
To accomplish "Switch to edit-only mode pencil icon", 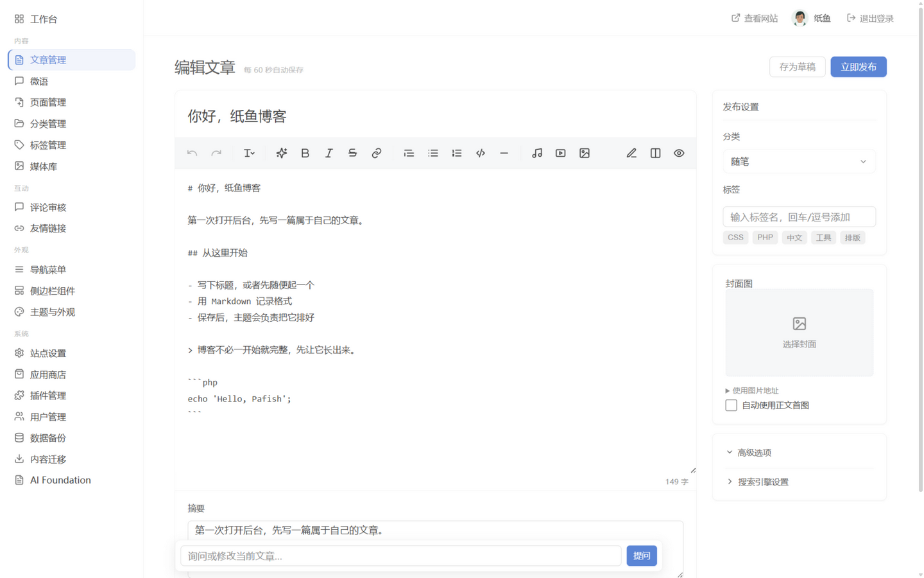I will click(631, 153).
